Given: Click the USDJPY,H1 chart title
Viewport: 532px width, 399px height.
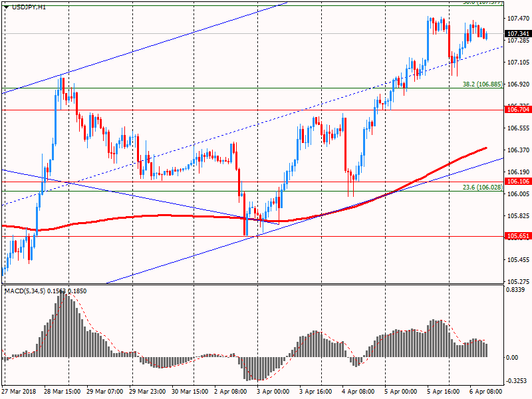Looking at the screenshot, I should click(29, 7).
